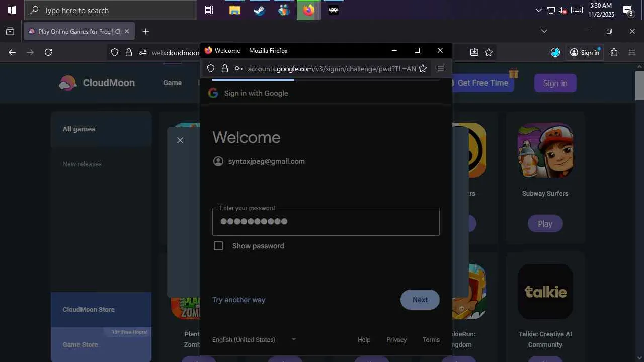Screen dimensions: 644x362
Task: Open Game Store in the sidebar
Action: click(101, 344)
